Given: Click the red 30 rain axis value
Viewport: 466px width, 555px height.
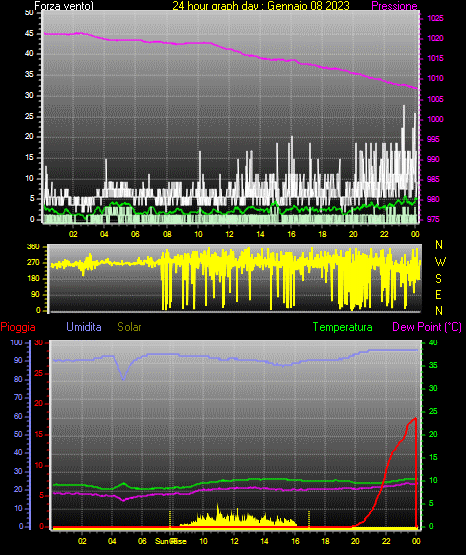Looking at the screenshot, I should tap(39, 343).
